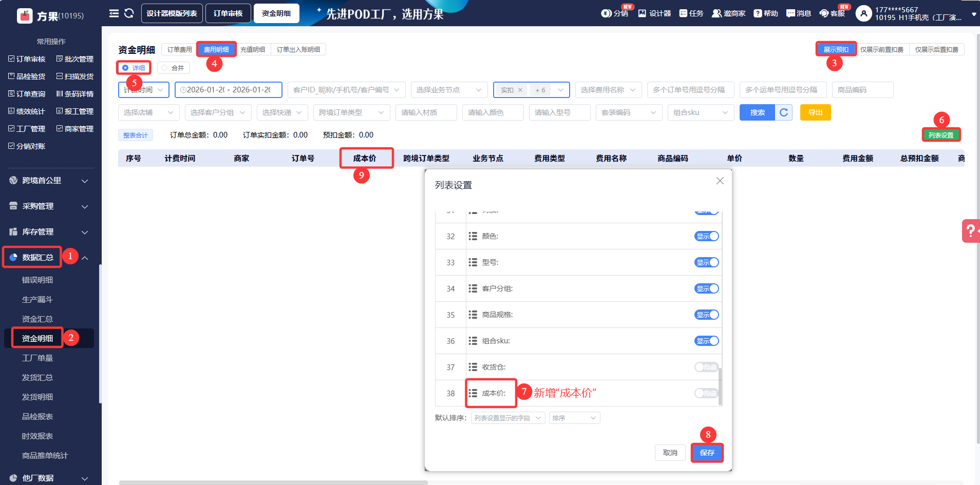Viewport: 980px width, 485px height.
Task: Open the 选择店铺 dropdown
Action: point(149,112)
